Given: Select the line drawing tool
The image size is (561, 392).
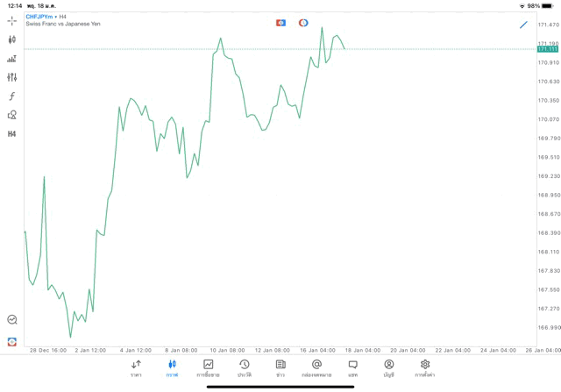Looking at the screenshot, I should point(523,25).
